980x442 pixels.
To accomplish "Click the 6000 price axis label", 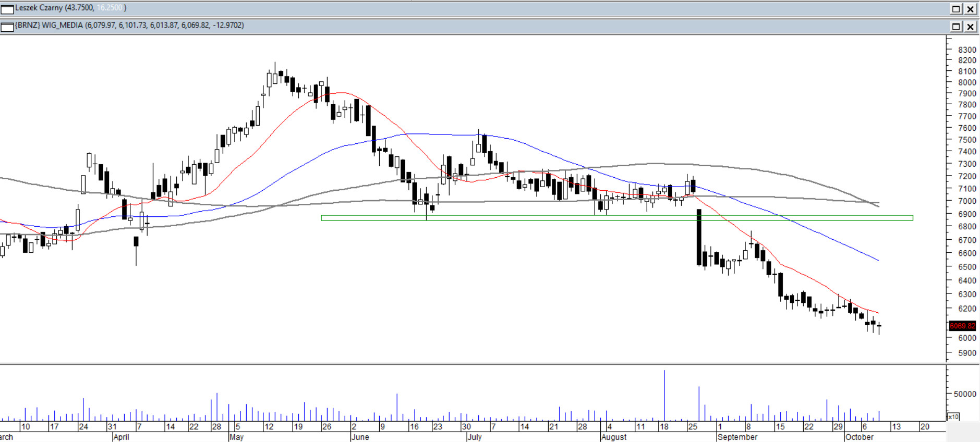I will point(966,338).
